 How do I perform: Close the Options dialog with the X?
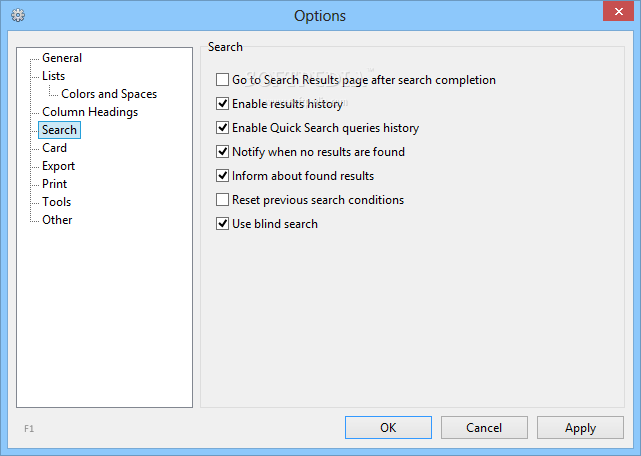619,11
